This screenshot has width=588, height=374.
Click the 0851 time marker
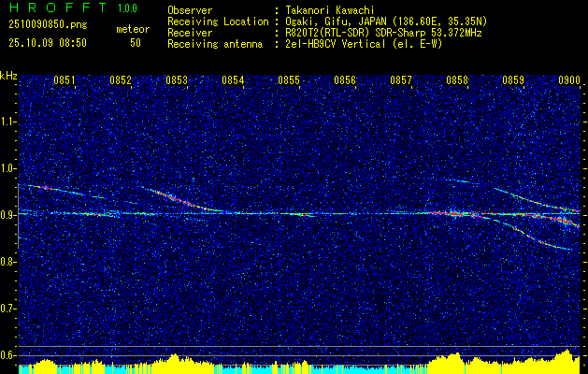pyautogui.click(x=65, y=80)
